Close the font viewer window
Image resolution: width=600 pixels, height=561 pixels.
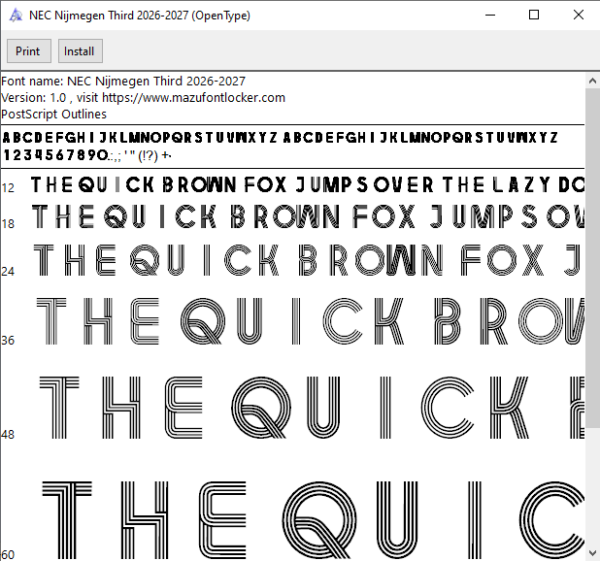578,15
